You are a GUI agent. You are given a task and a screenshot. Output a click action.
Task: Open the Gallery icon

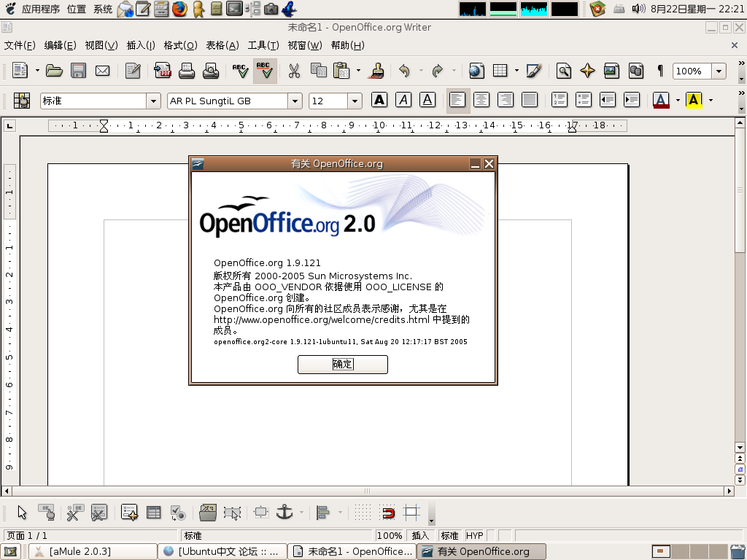(612, 71)
